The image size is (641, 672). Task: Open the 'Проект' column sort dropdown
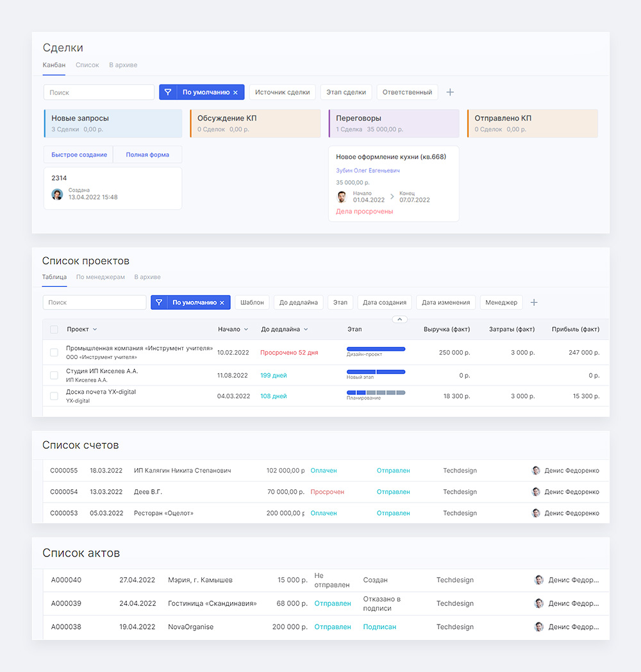pos(95,330)
